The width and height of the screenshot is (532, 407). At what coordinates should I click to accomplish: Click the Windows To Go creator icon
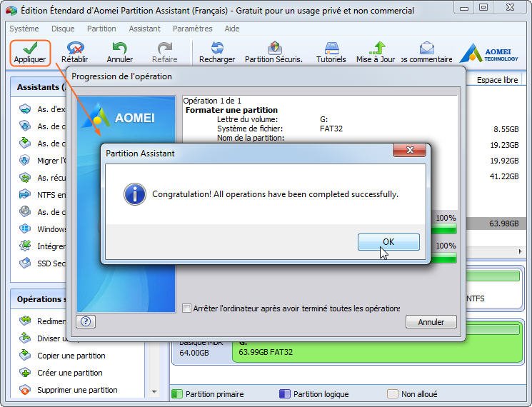point(25,228)
